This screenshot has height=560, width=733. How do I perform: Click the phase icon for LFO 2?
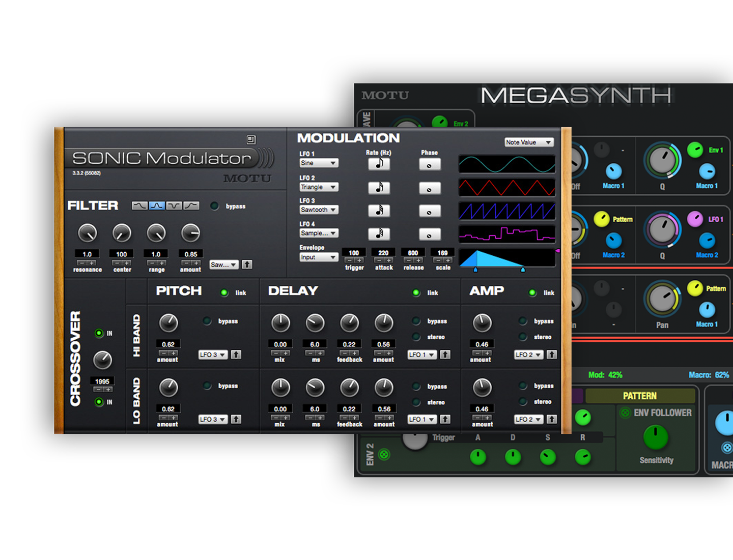click(x=430, y=189)
